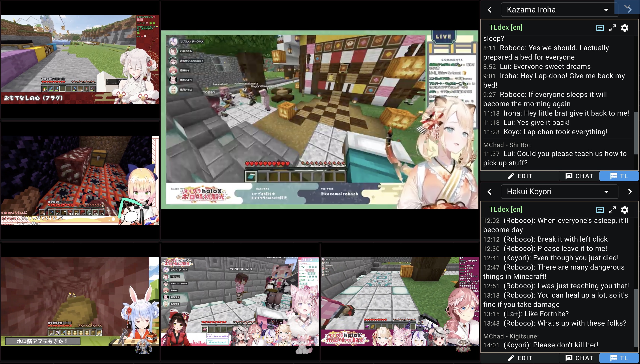Select TL tab in Kazama Iroha panel

(619, 176)
